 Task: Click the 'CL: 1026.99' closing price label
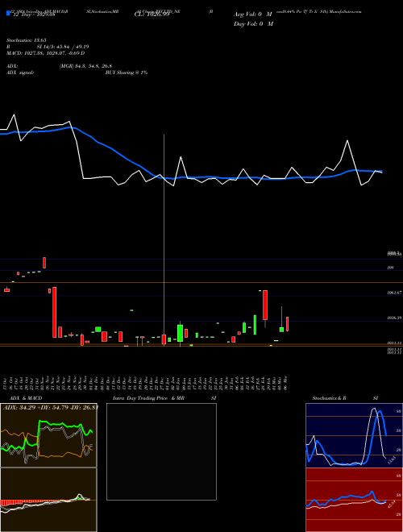point(152,15)
